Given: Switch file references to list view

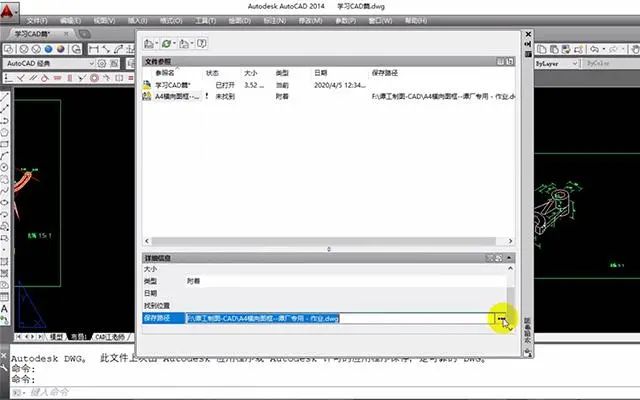Looking at the screenshot, I should tap(500, 62).
